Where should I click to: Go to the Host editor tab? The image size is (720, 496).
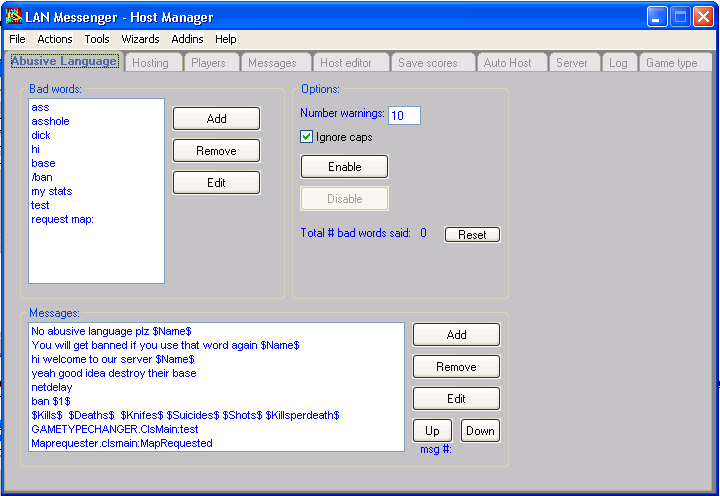[350, 63]
